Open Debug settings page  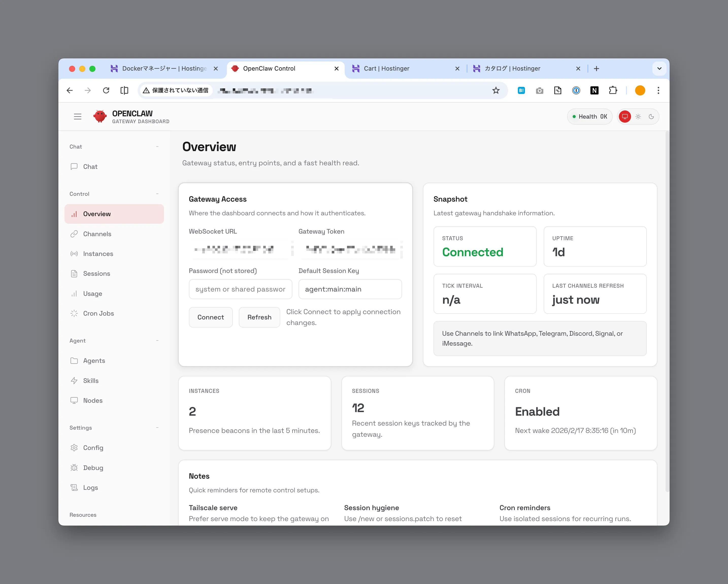[93, 468]
